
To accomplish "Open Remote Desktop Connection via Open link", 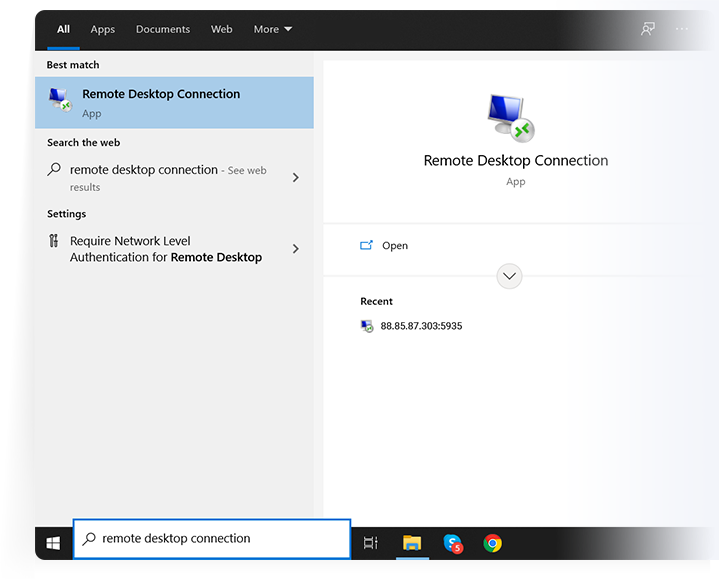I will click(395, 245).
